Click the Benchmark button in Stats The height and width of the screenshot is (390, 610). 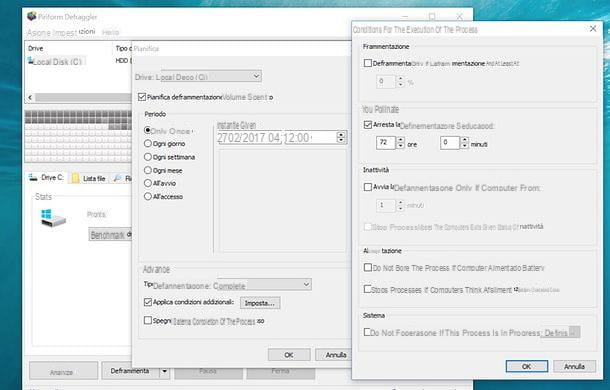coord(110,234)
